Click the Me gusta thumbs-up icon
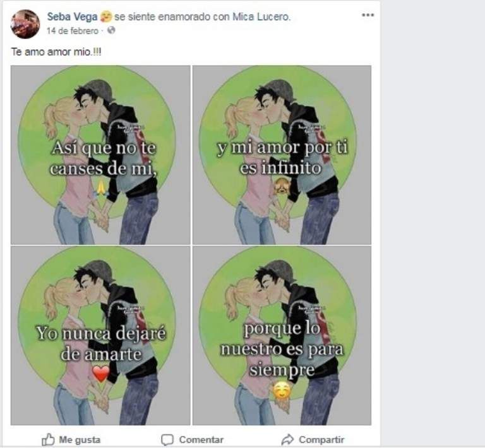The width and height of the screenshot is (485, 448). tap(48, 439)
